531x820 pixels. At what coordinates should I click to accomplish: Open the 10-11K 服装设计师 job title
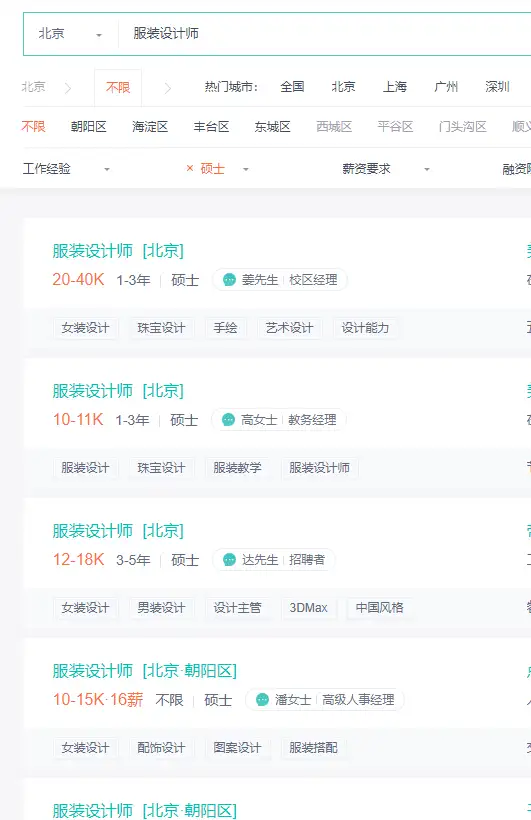118,391
